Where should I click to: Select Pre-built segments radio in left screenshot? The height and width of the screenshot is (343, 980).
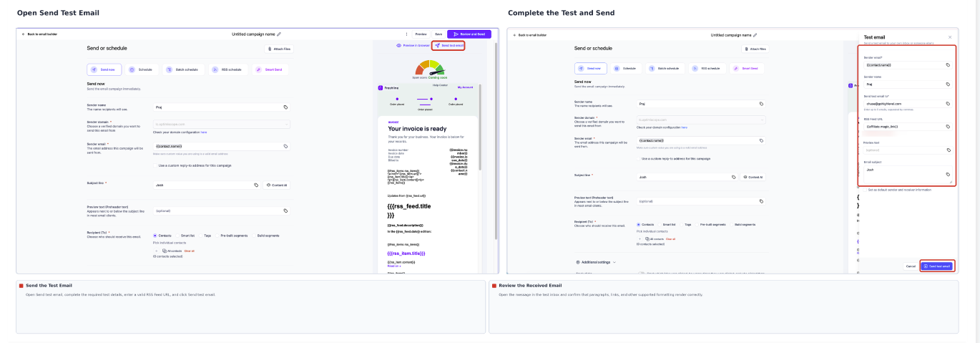tap(217, 236)
